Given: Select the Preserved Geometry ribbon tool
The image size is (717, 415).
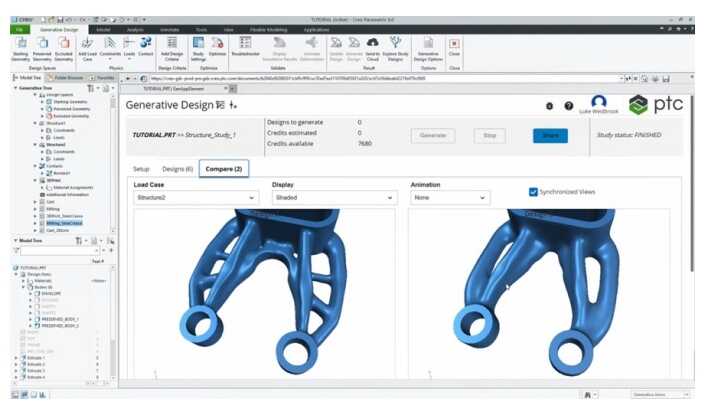Looking at the screenshot, I should [x=42, y=48].
